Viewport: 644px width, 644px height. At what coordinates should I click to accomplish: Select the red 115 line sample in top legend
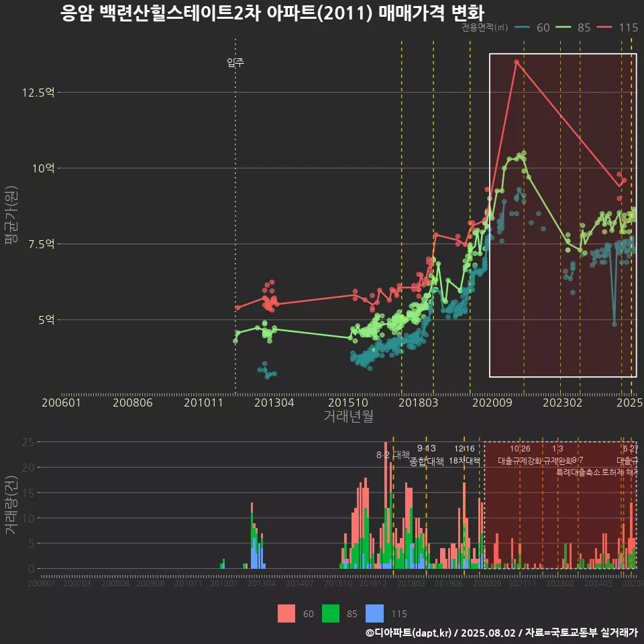coord(604,28)
